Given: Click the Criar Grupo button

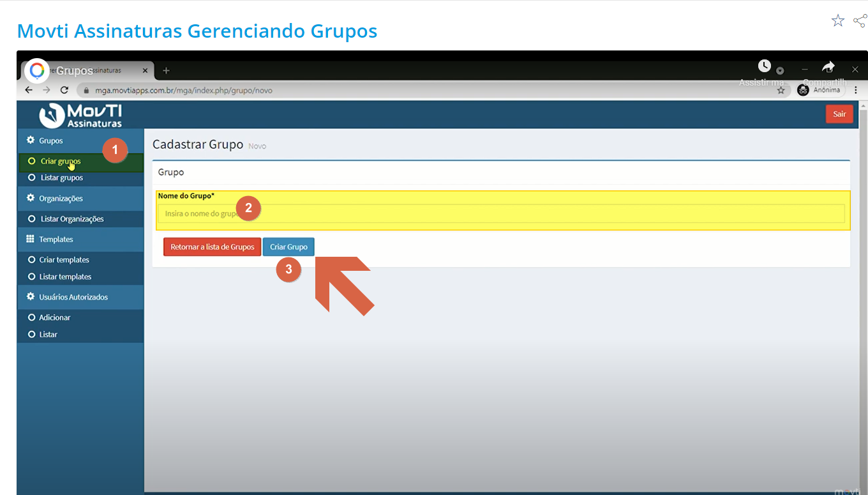Looking at the screenshot, I should (x=288, y=247).
